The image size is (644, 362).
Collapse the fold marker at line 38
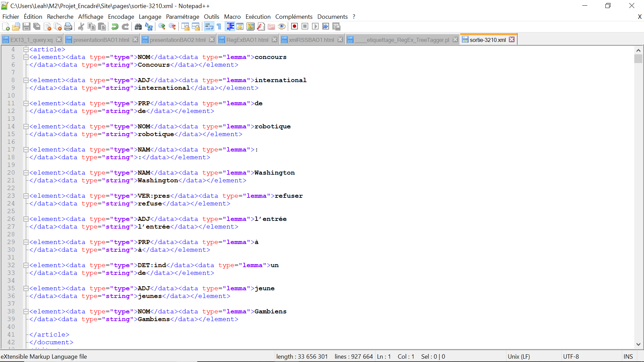[x=25, y=311]
